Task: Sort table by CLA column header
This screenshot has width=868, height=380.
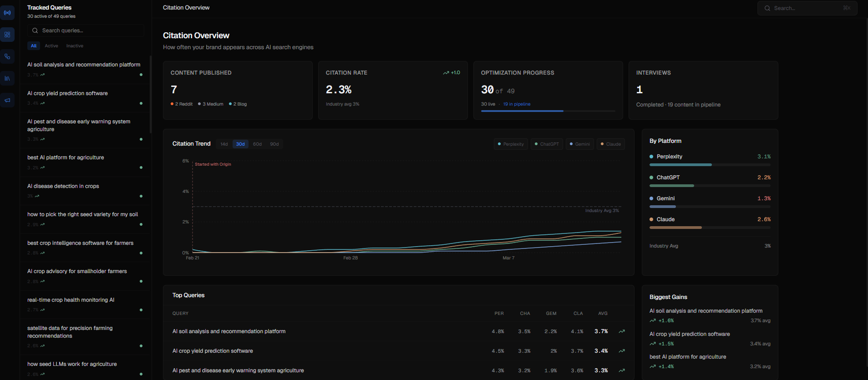Action: [578, 314]
